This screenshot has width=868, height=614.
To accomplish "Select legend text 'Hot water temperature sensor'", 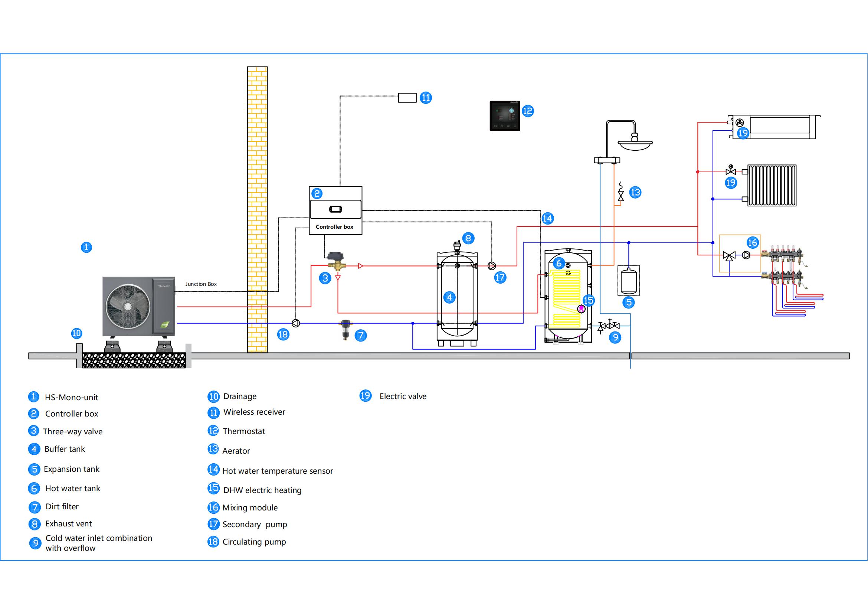I will point(278,471).
